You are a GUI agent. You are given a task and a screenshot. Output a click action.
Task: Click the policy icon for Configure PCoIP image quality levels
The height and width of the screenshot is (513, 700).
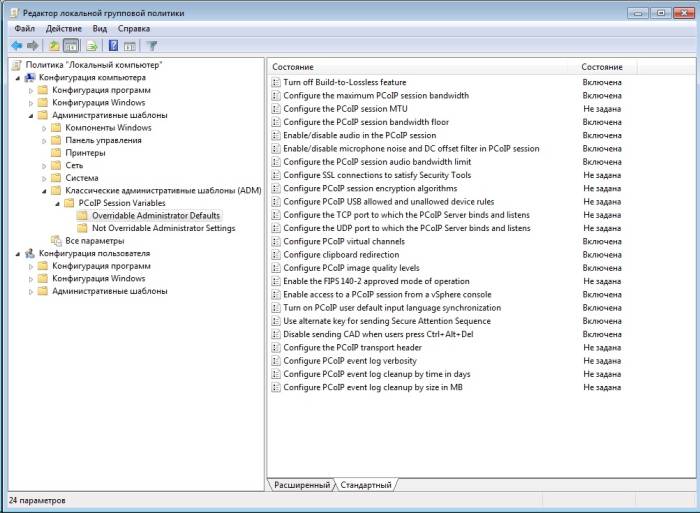276,268
